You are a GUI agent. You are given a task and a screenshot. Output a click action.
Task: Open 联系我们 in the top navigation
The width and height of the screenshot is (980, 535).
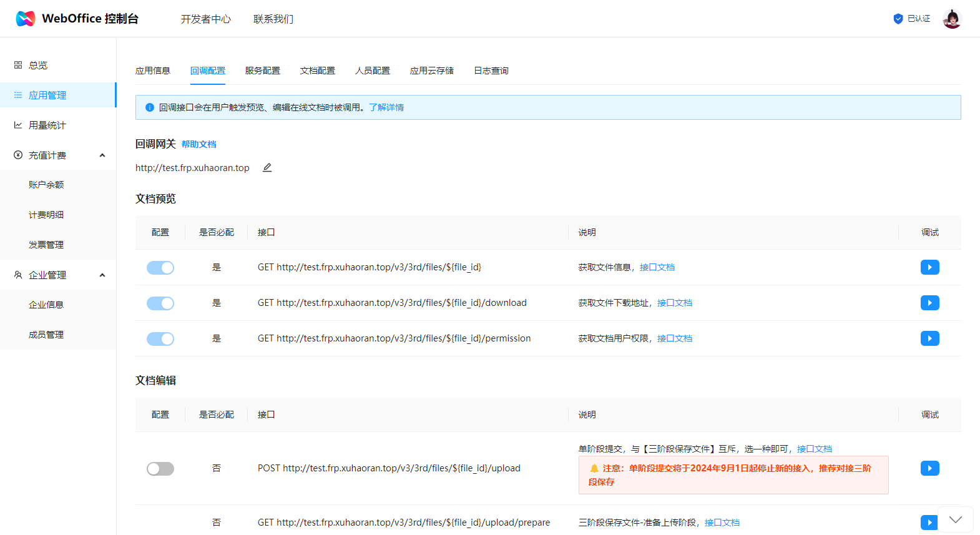coord(273,19)
